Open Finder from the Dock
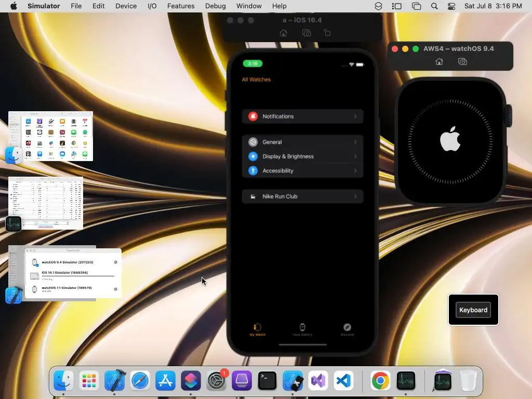 coord(63,380)
